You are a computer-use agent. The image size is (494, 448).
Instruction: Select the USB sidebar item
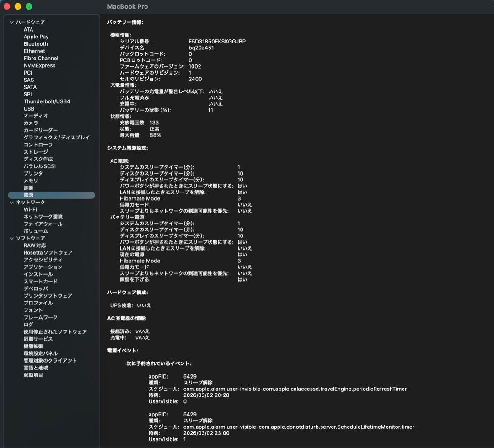pos(29,109)
